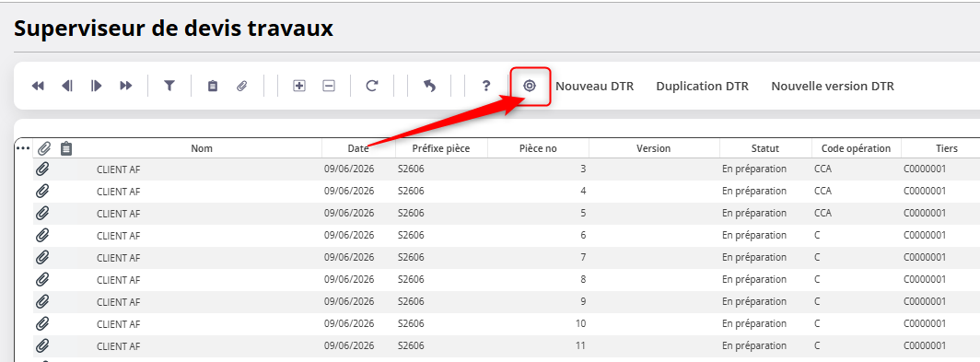Go to the previous record arrow
The image size is (980, 362).
pos(67,87)
